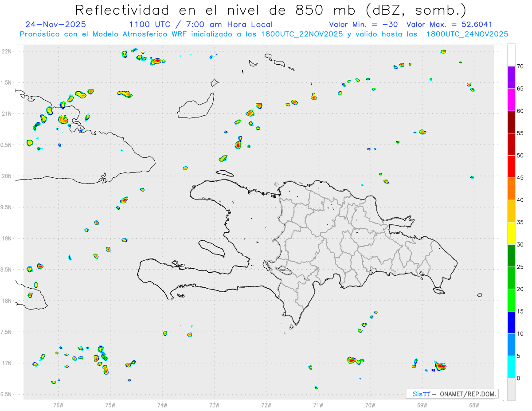The height and width of the screenshot is (411, 532).
Task: Select the '55' value on the color scale
Action: pyautogui.click(x=520, y=133)
